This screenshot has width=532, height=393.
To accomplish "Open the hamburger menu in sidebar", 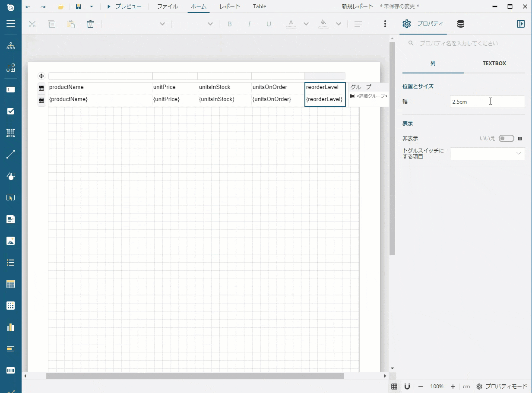I will (11, 24).
